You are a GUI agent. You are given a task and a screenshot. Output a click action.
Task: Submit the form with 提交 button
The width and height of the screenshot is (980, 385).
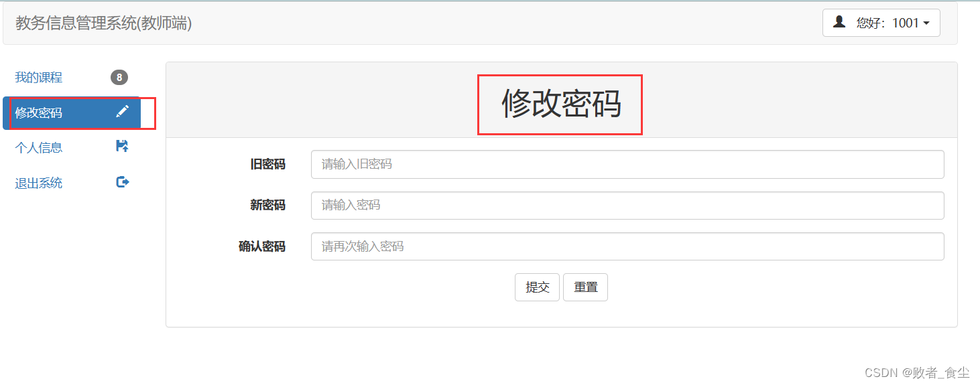[537, 287]
